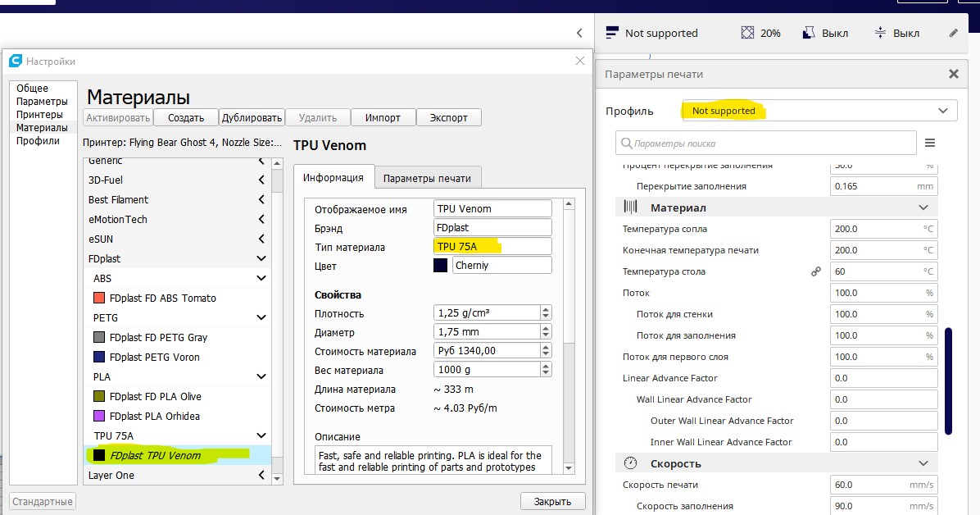Click the pencil edit icon in print settings bar
The height and width of the screenshot is (515, 980).
(x=953, y=33)
